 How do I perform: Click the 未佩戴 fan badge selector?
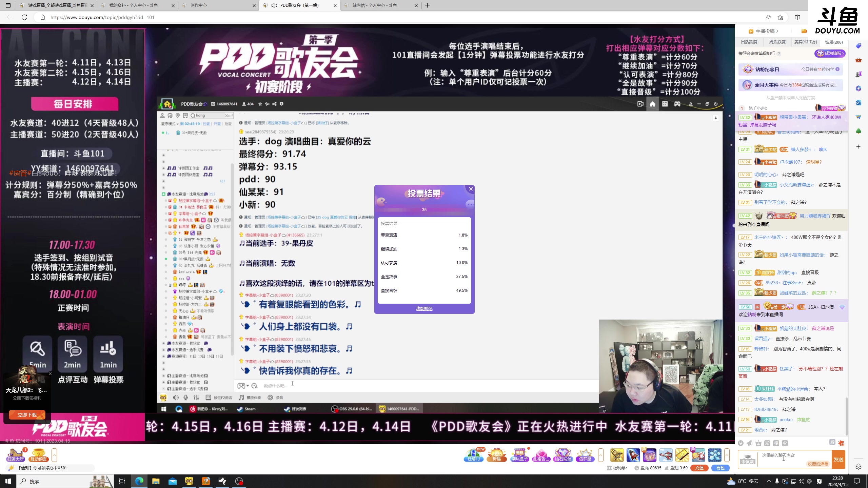coord(748,460)
